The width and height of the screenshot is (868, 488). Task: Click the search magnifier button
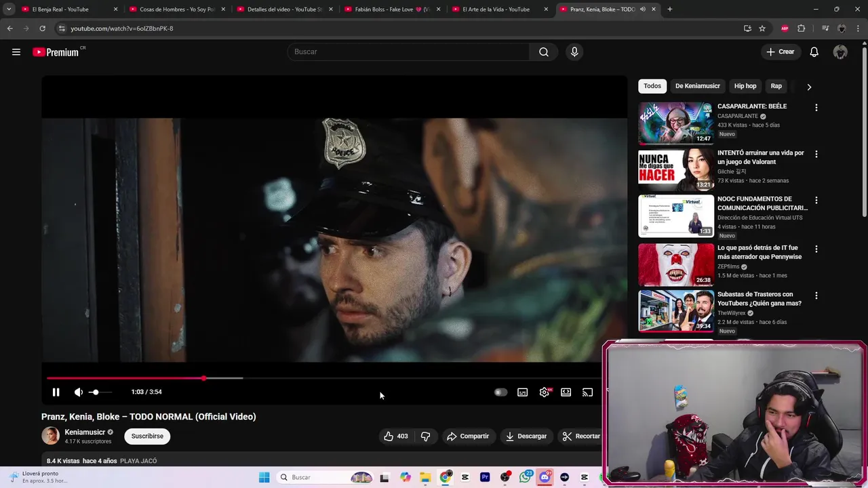point(544,52)
